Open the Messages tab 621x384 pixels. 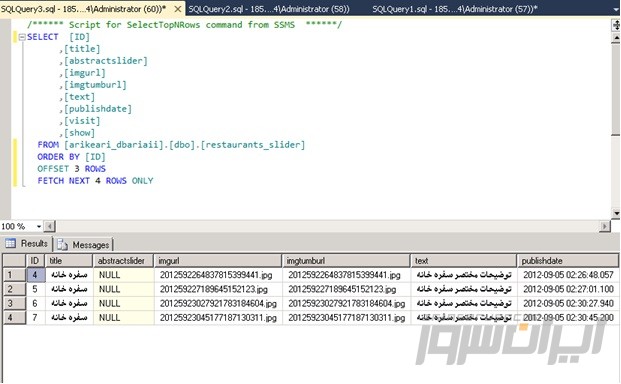point(84,245)
